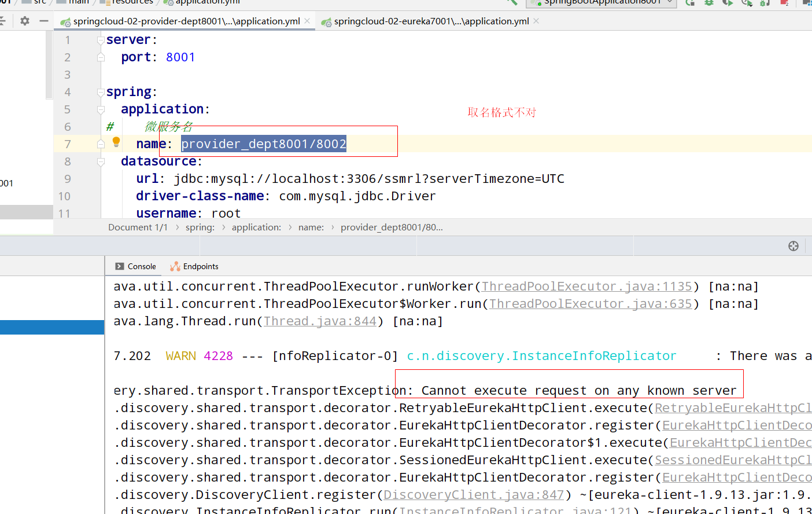812x514 pixels.
Task: Open the run panel options circular icon
Action: [x=793, y=246]
